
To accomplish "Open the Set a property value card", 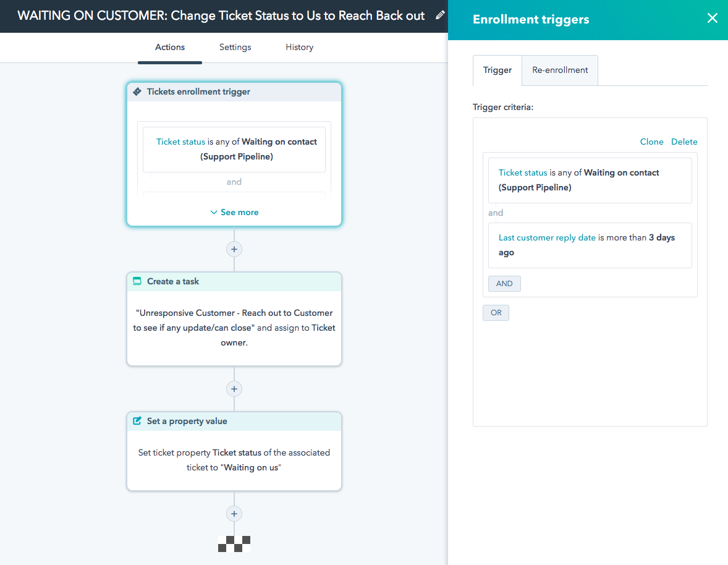I will pyautogui.click(x=234, y=451).
